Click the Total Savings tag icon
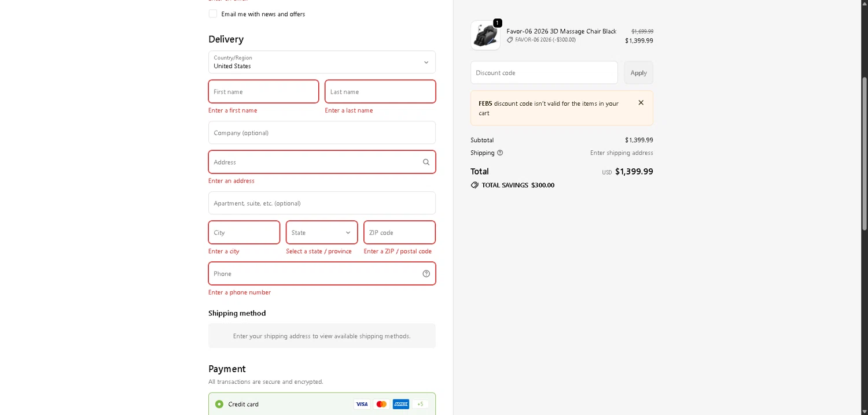868x415 pixels. click(475, 186)
